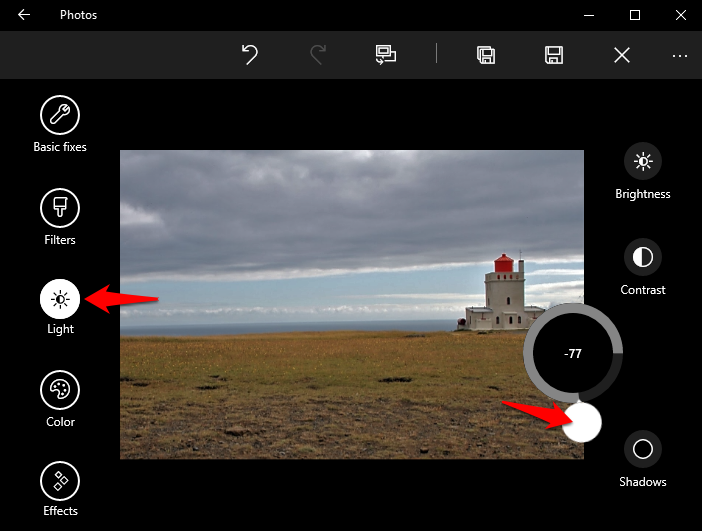Open the Color adjustments
The image size is (702, 531).
pyautogui.click(x=60, y=390)
